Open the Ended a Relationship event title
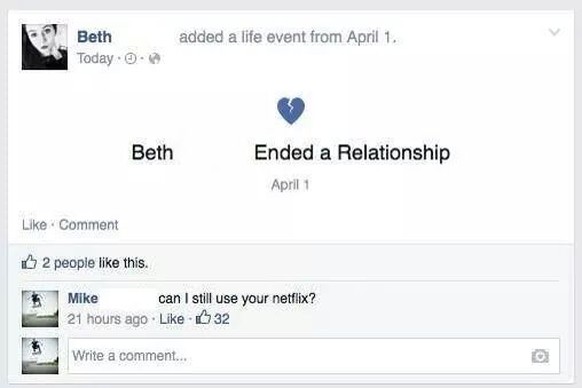The image size is (582, 388). (352, 153)
